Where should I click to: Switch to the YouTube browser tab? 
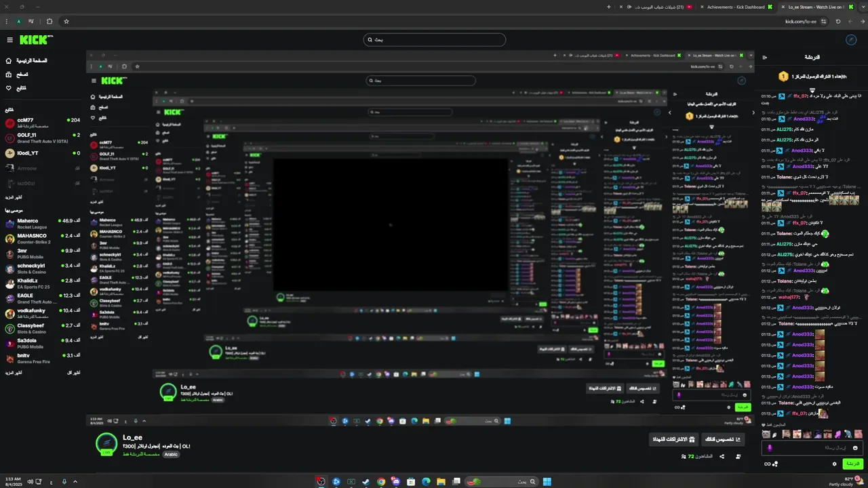click(x=654, y=7)
